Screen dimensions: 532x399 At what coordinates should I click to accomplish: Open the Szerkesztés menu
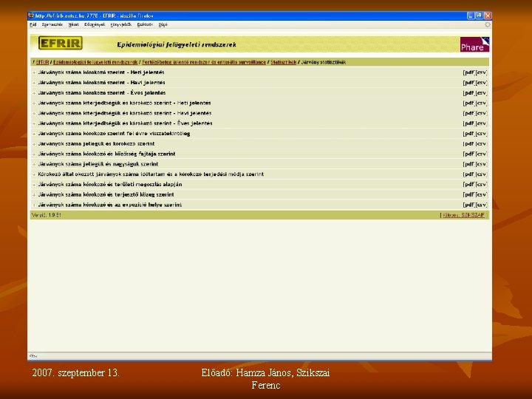pyautogui.click(x=52, y=24)
